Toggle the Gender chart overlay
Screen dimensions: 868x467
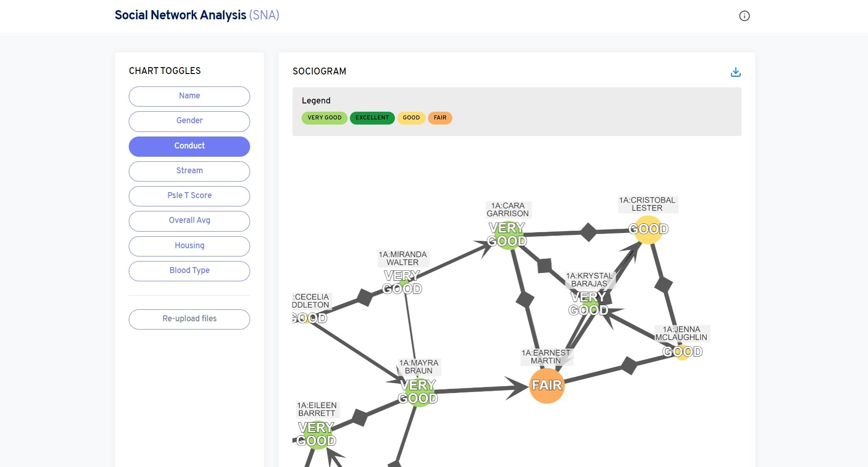pos(189,121)
